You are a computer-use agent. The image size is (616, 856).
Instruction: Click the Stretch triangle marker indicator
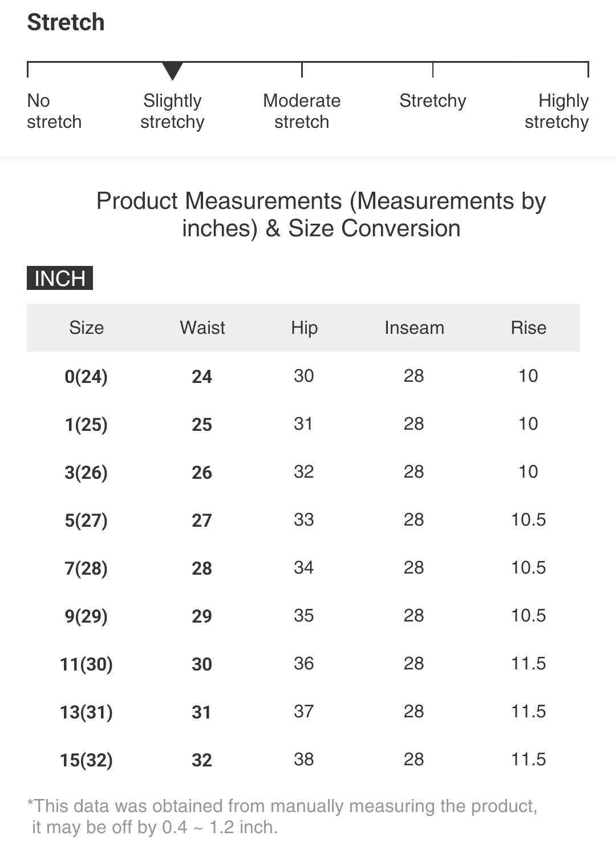click(x=172, y=71)
